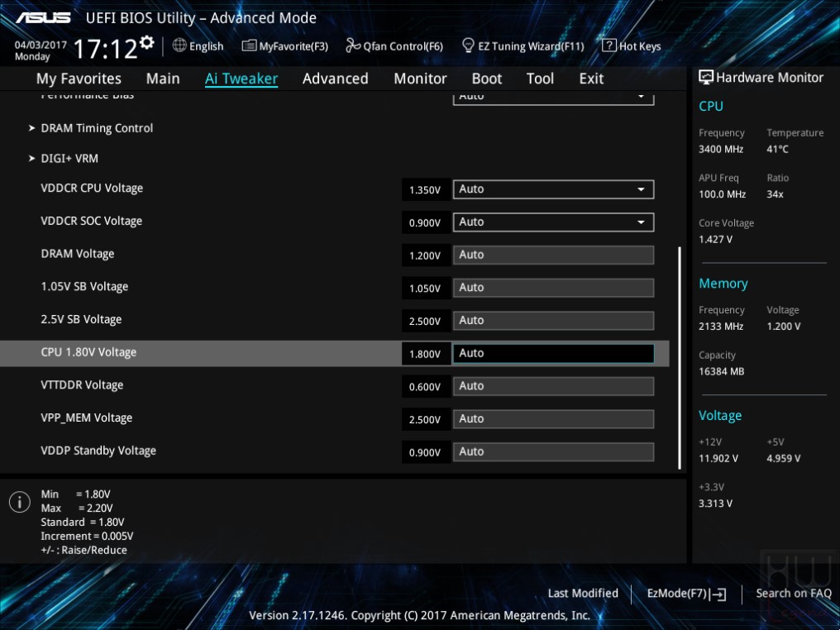
Task: Click the Qfan fan icon
Action: (353, 45)
